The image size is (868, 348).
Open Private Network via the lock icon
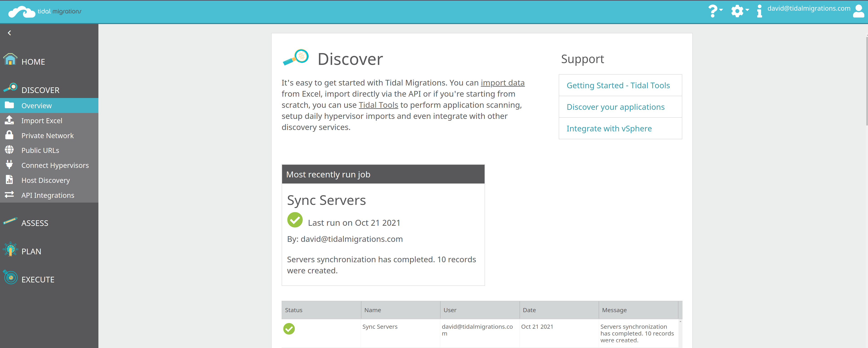pos(10,135)
